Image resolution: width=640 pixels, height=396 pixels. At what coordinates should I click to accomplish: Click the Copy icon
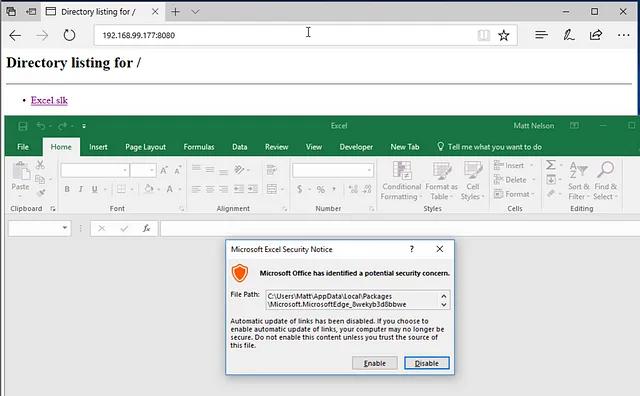(40, 179)
